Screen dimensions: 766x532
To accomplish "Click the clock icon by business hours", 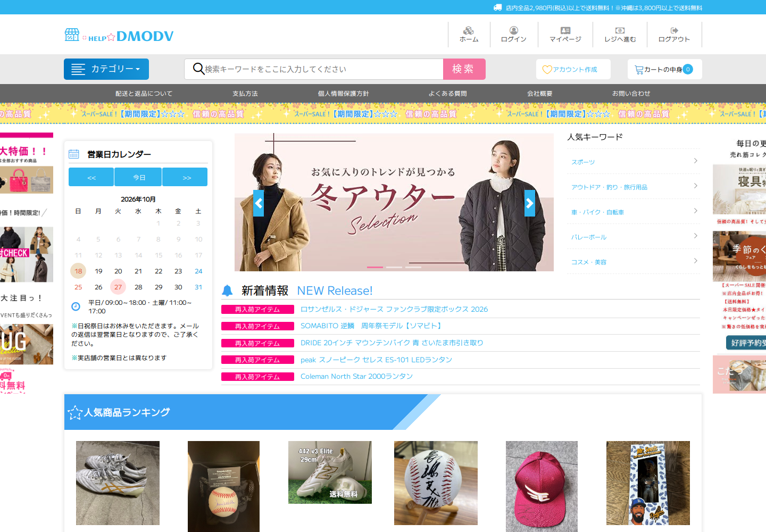I will 76,306.
